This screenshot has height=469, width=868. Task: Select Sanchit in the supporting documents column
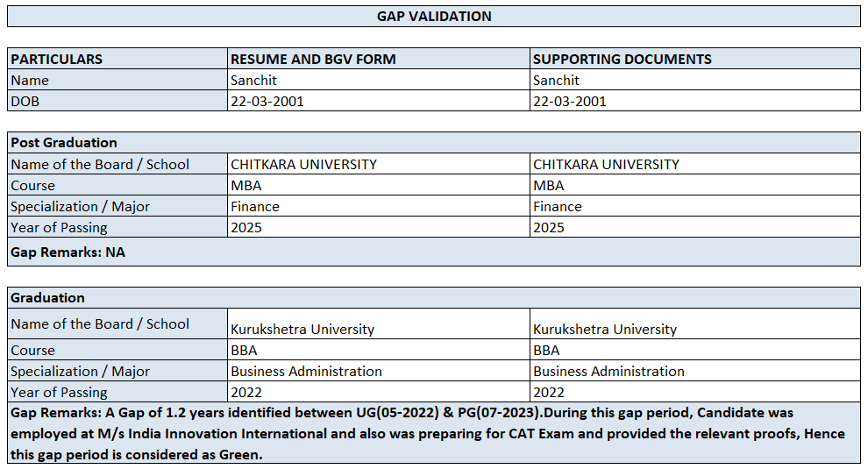tap(557, 81)
